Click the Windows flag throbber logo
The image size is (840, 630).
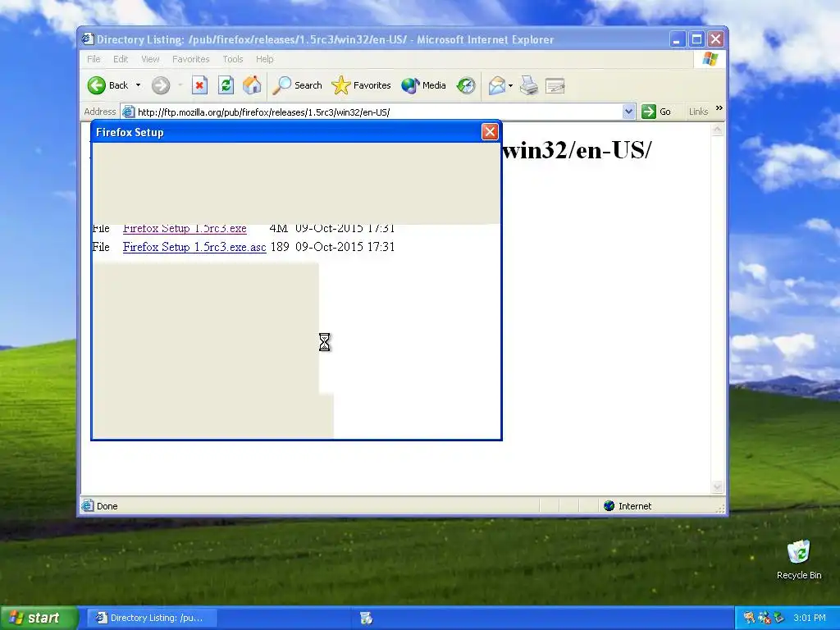tap(710, 59)
